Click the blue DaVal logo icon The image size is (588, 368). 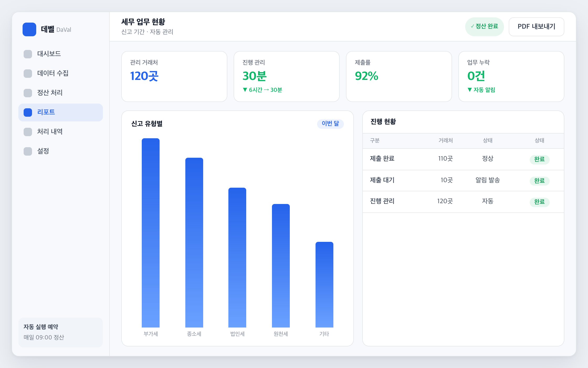point(29,29)
